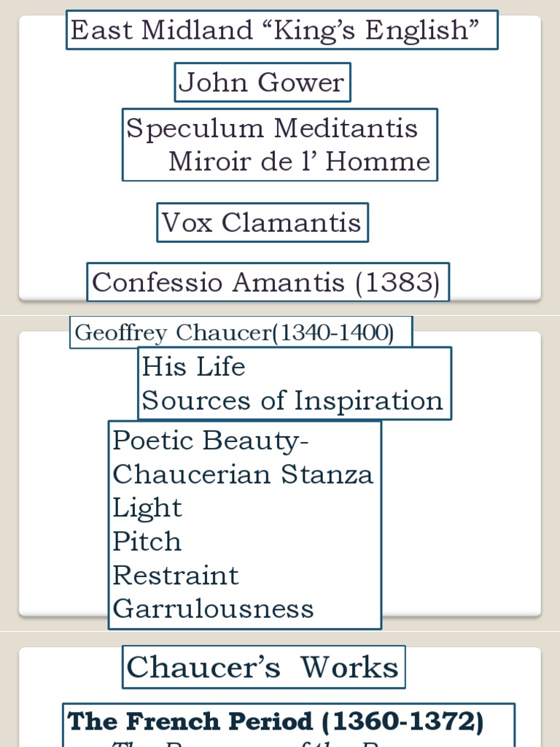The image size is (560, 747).
Task: Click the Garrulousness text
Action: (x=213, y=608)
